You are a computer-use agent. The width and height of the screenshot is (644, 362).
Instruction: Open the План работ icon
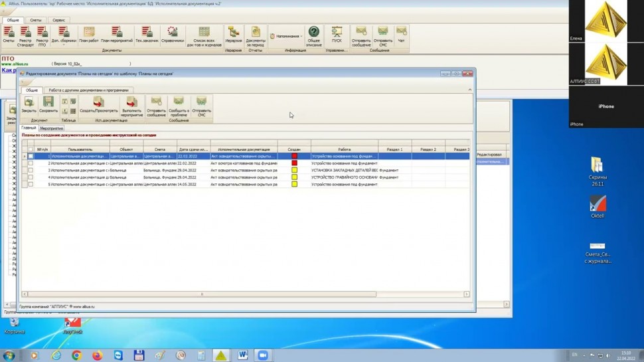pyautogui.click(x=88, y=32)
